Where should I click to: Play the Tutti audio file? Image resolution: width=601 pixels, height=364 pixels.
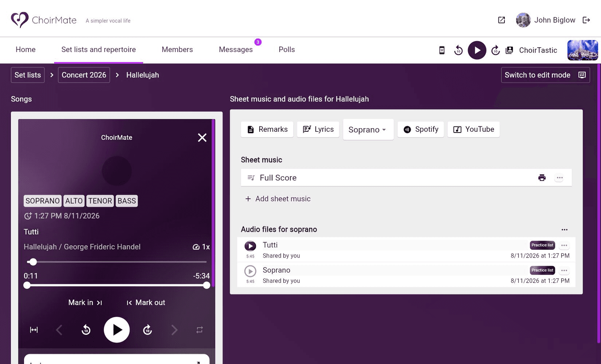point(250,246)
